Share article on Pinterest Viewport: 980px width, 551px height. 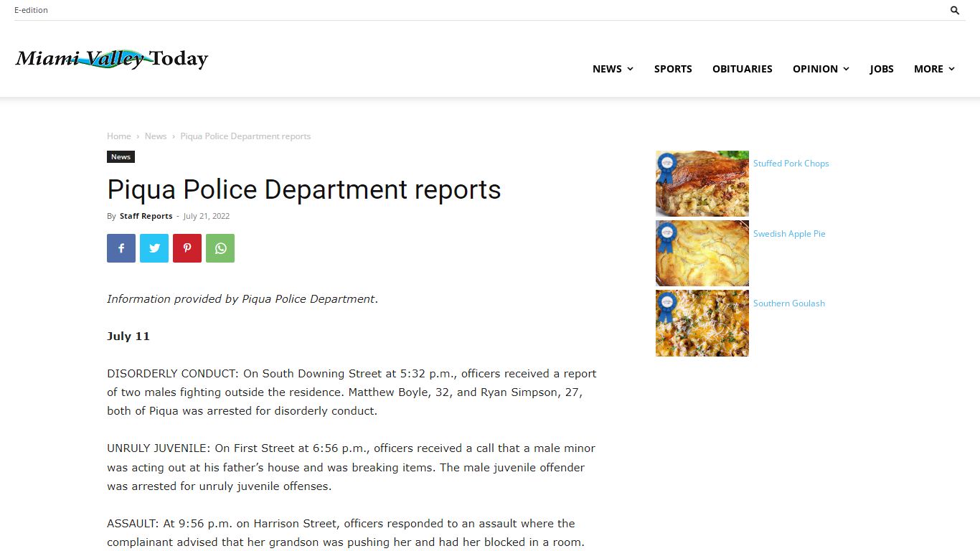tap(187, 248)
